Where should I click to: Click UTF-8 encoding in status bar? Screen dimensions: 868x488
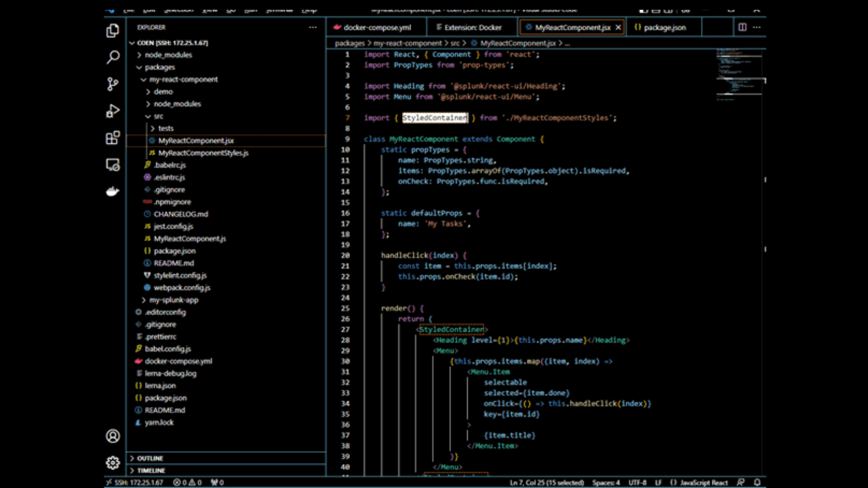tap(637, 482)
